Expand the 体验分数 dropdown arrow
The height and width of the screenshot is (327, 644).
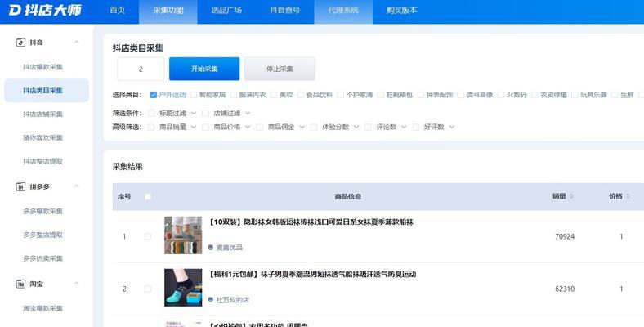coord(356,127)
